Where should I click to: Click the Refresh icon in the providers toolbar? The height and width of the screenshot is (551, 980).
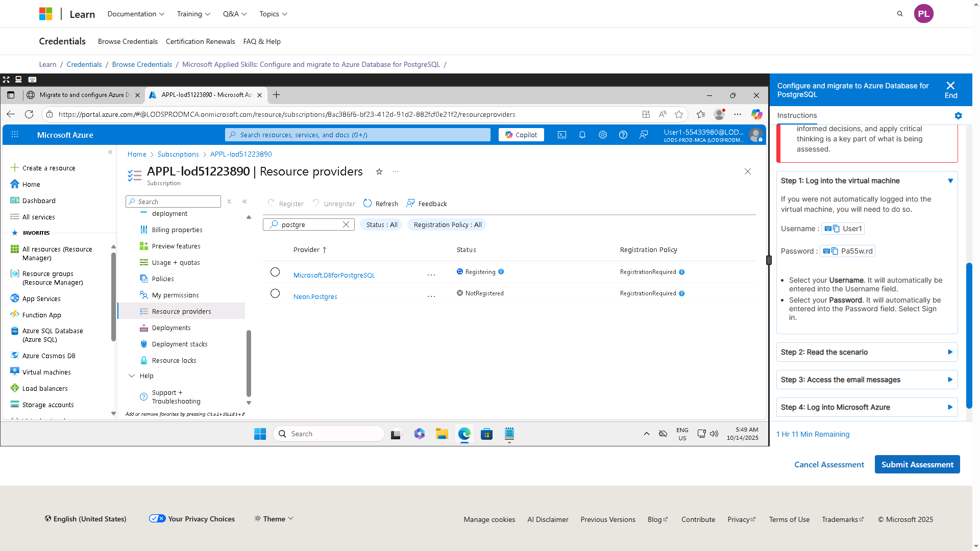pyautogui.click(x=367, y=203)
